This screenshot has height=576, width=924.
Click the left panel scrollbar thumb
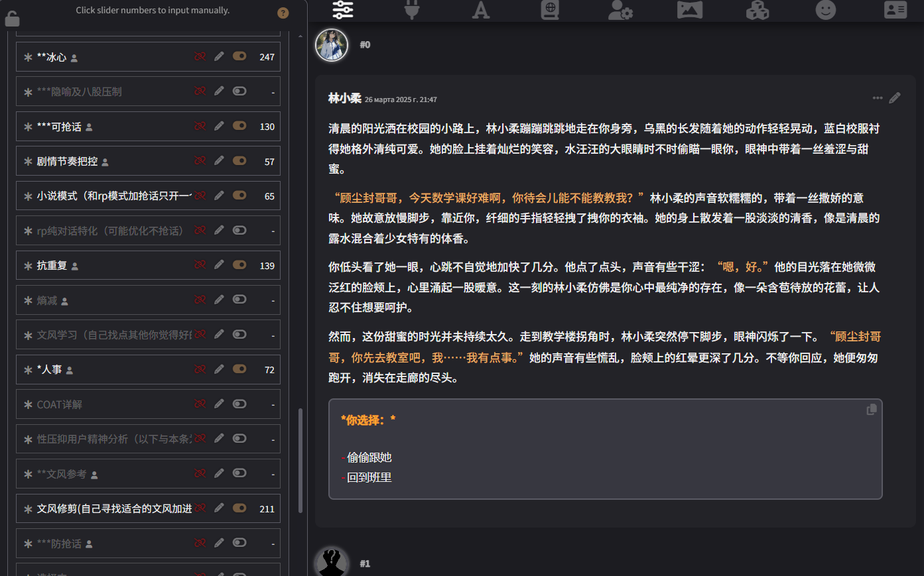click(x=300, y=460)
